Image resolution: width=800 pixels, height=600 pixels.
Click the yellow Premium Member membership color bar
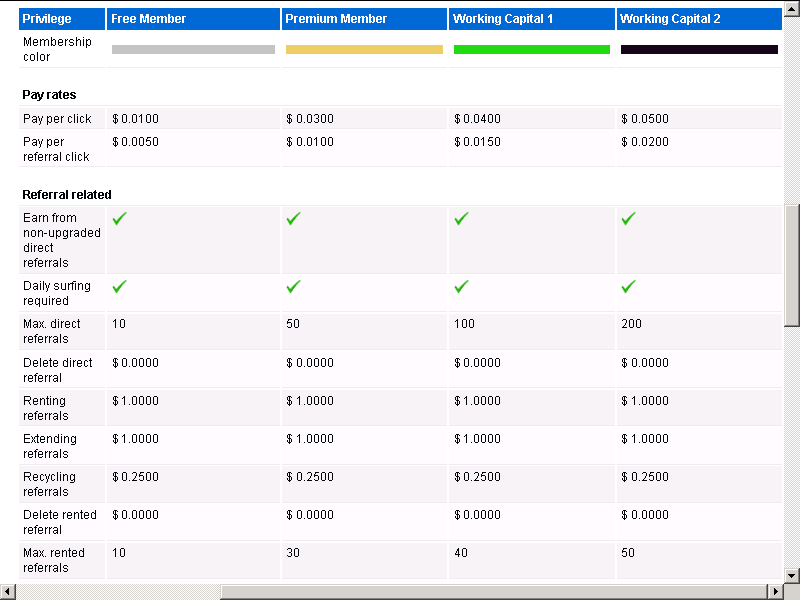pyautogui.click(x=364, y=49)
